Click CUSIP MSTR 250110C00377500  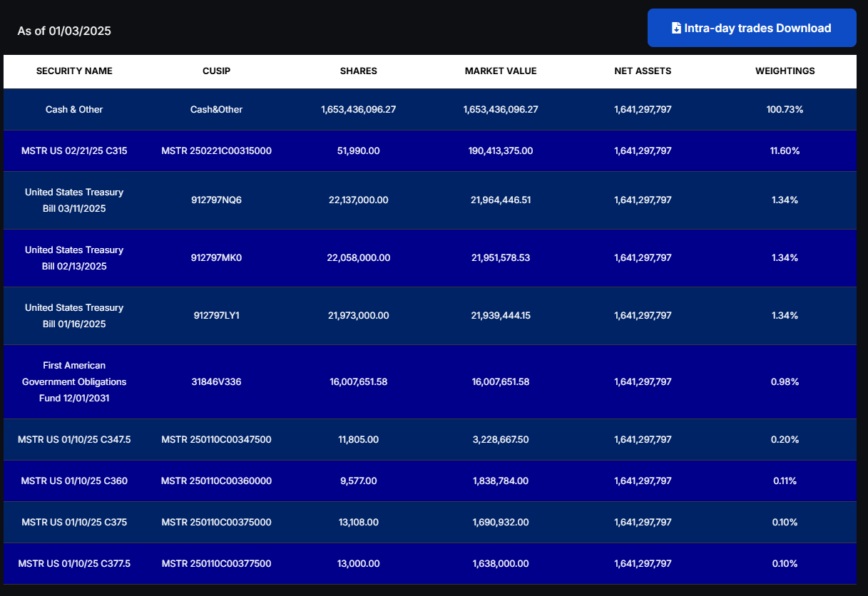click(216, 564)
